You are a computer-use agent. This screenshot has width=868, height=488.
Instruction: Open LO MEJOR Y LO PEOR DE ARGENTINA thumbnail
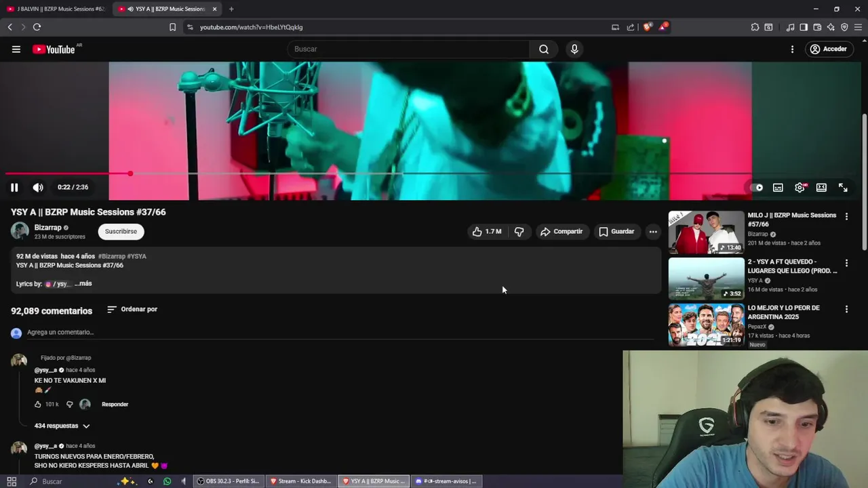706,325
